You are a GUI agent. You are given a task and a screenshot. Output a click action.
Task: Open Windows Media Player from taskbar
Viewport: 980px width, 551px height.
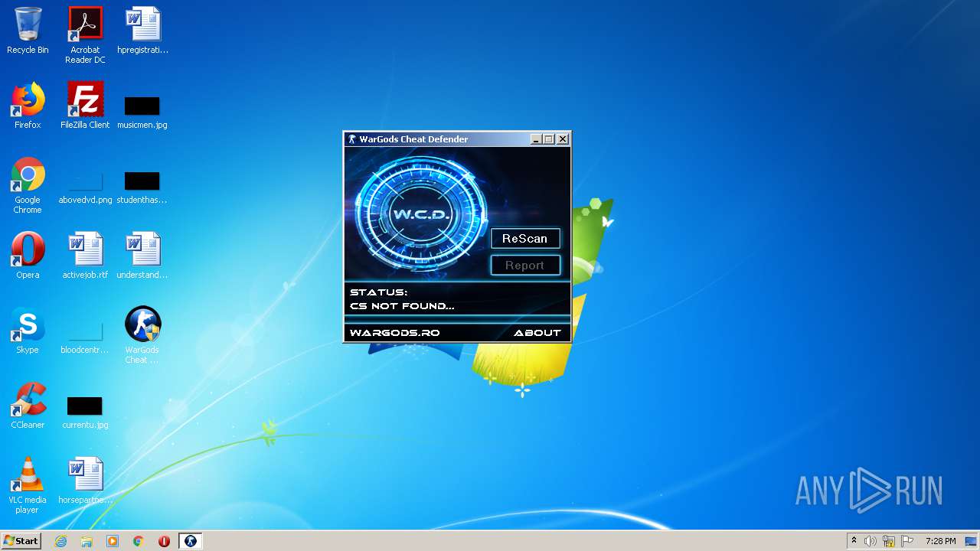click(x=113, y=541)
